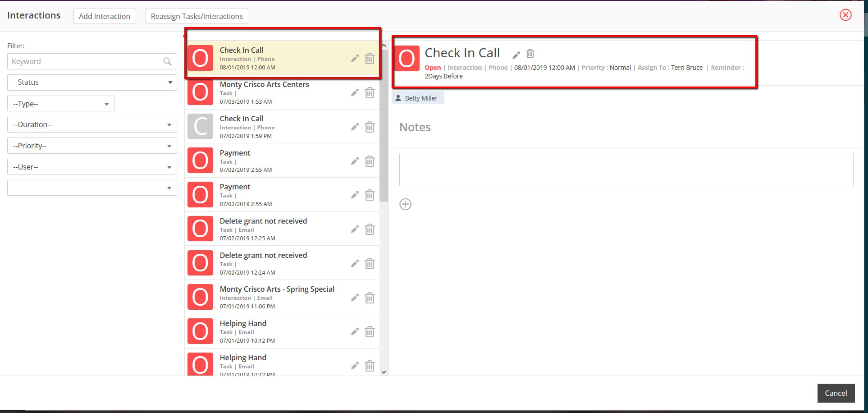Open the --Type-- filter dropdown
The image size is (868, 413).
(x=61, y=104)
